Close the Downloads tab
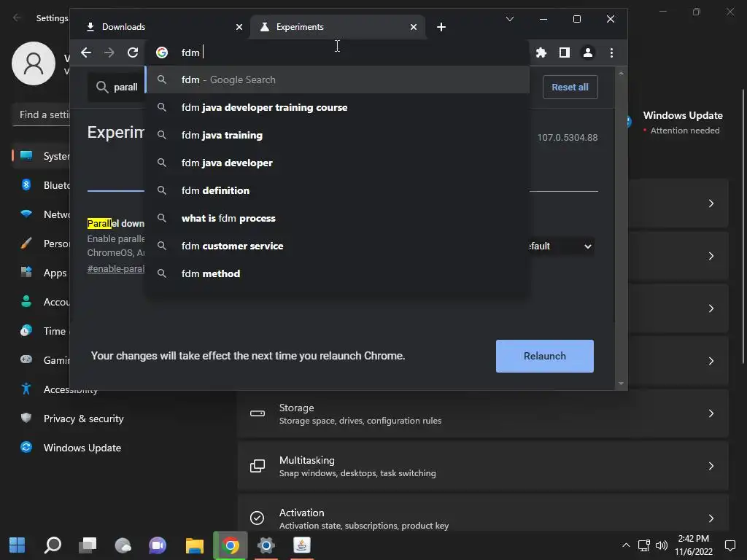This screenshot has width=747, height=560. point(239,27)
